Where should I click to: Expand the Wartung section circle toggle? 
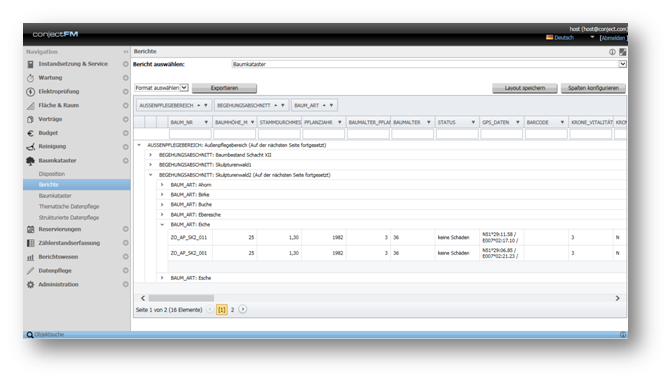pyautogui.click(x=125, y=78)
